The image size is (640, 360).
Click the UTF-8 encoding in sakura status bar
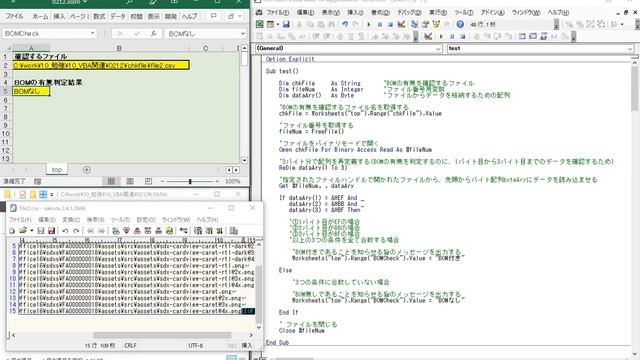(x=196, y=345)
